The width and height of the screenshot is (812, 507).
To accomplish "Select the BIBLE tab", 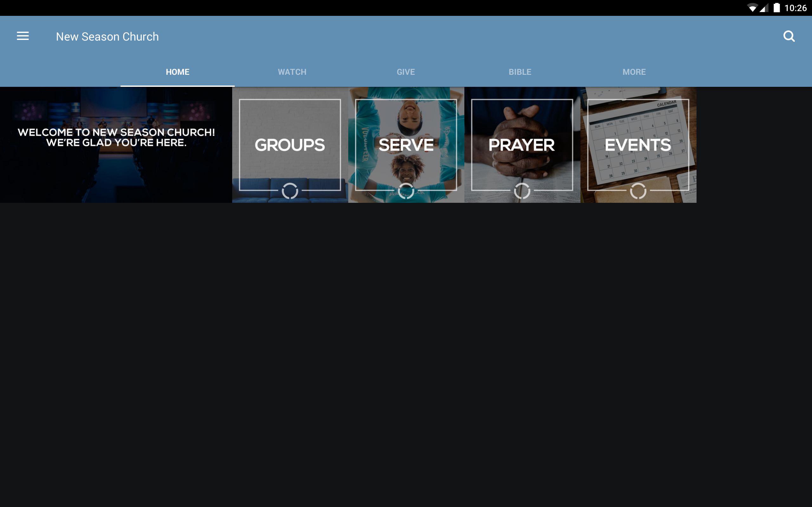I will tap(520, 72).
